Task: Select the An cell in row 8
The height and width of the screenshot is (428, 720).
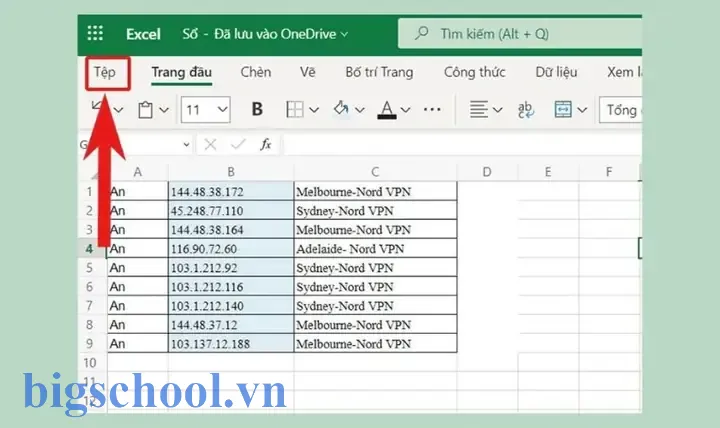Action: coord(138,325)
